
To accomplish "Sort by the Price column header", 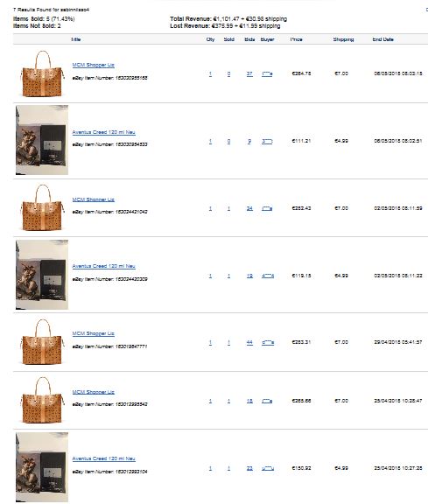I will pyautogui.click(x=296, y=39).
